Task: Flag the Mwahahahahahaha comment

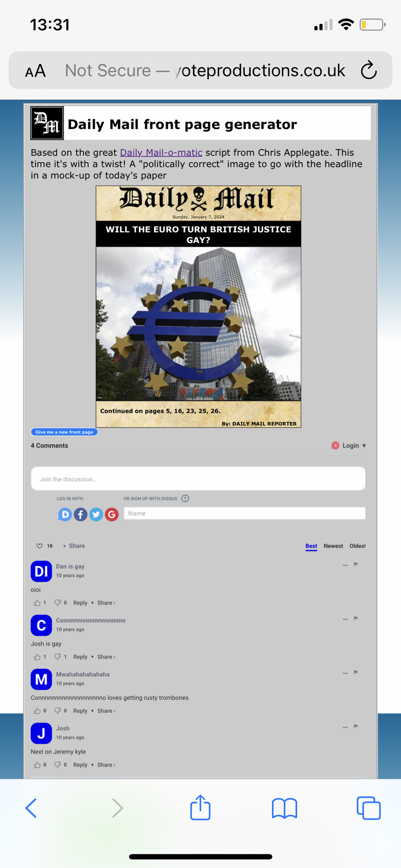Action: [x=356, y=673]
